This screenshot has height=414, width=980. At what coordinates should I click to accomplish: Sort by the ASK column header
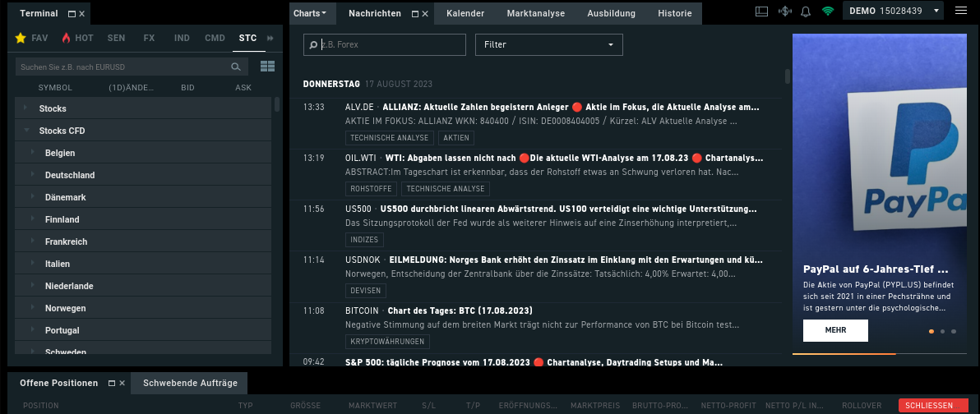[243, 87]
